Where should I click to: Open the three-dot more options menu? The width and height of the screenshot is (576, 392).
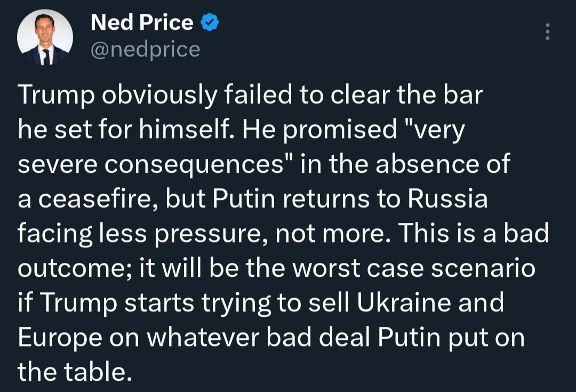click(547, 31)
